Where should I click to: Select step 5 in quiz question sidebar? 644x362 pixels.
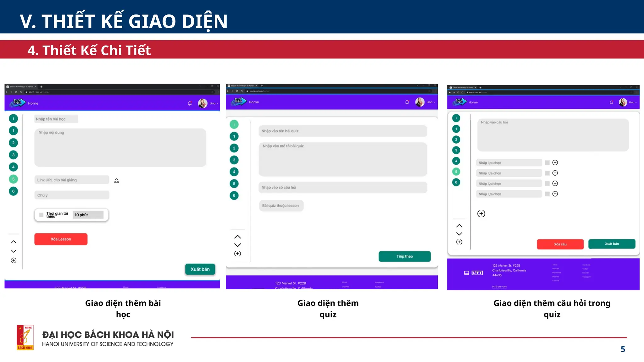(456, 172)
